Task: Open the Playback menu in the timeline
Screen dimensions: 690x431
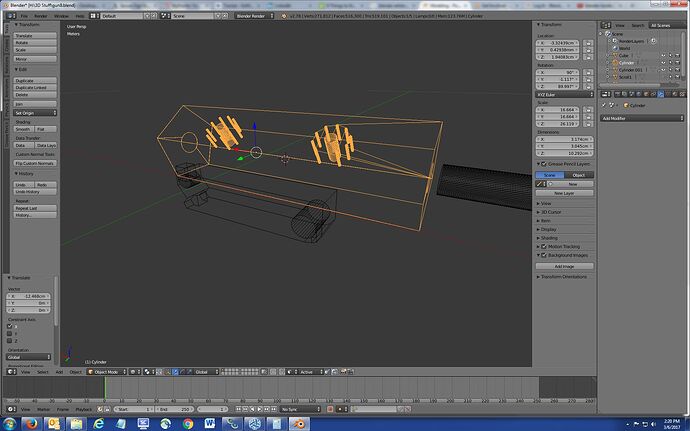Action: (x=84, y=409)
